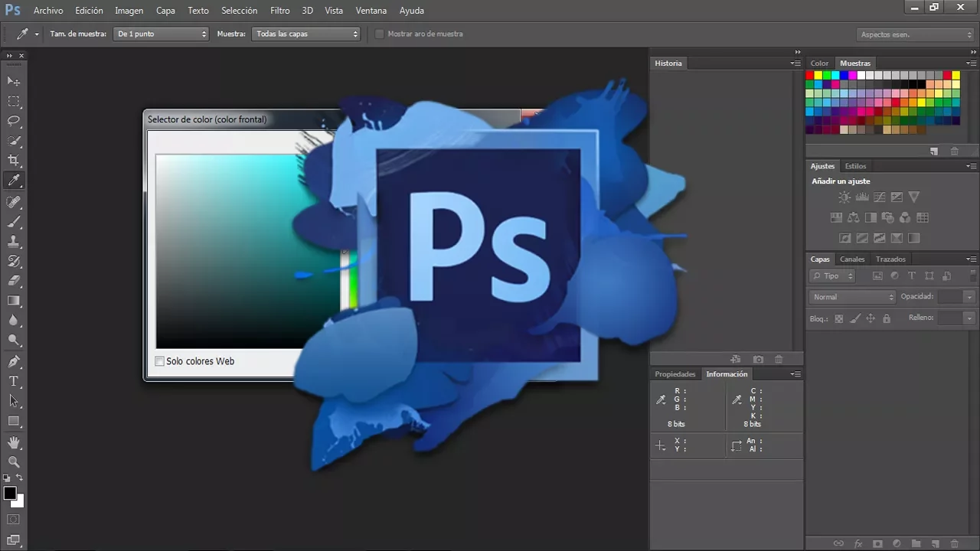Toggle lock position in Capas

(x=871, y=318)
